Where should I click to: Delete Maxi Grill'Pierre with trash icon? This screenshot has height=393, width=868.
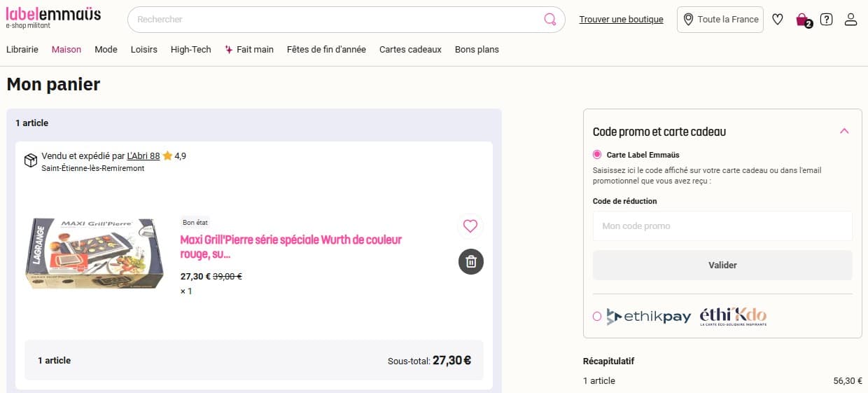[471, 262]
